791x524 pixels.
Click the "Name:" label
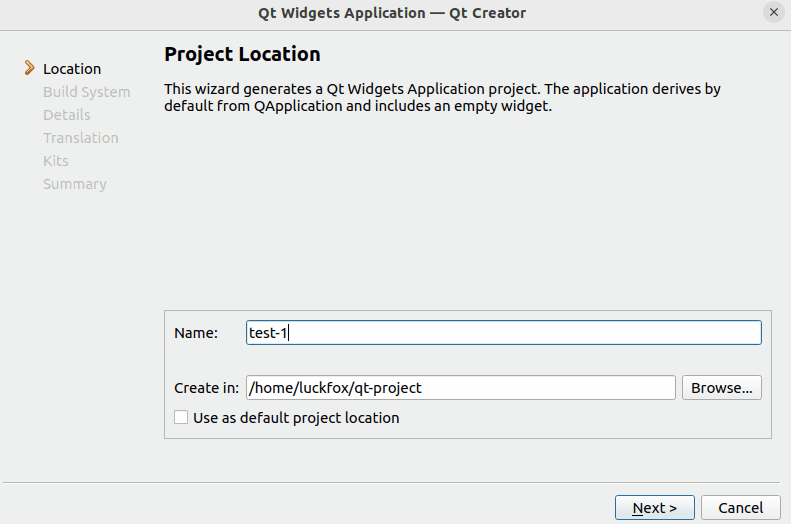click(x=196, y=333)
